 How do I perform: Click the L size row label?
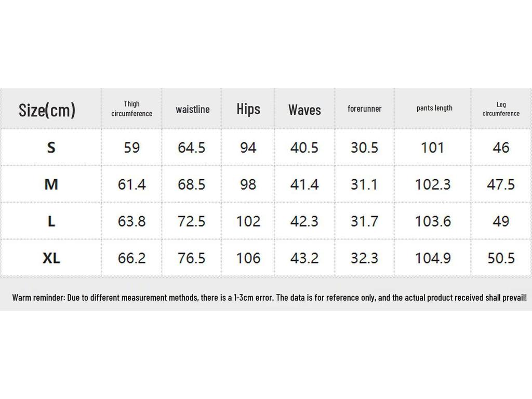click(51, 221)
